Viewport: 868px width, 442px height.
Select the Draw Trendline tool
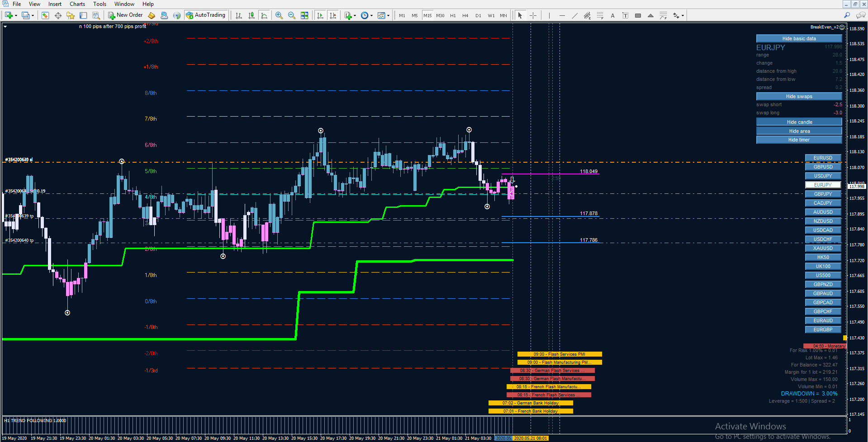[574, 15]
